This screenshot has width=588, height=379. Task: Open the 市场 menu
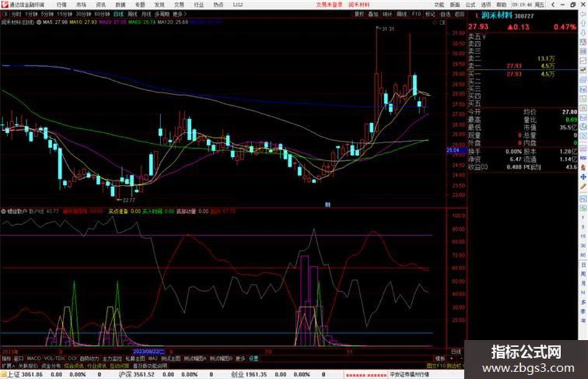point(81,4)
